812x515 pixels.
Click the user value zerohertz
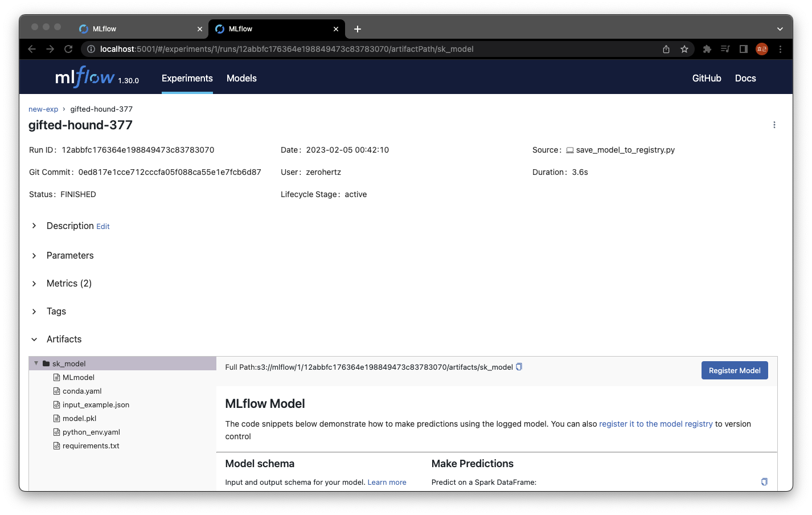click(323, 172)
